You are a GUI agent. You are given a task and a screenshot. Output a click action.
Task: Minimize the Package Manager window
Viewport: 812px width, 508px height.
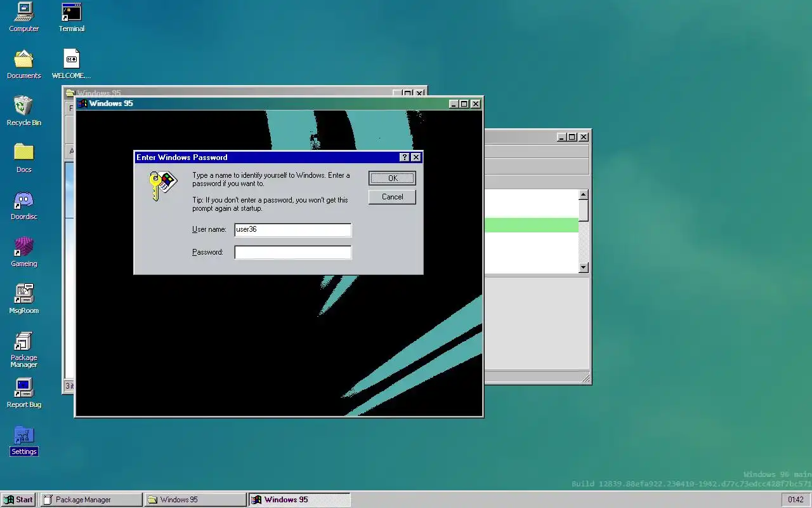coord(562,137)
